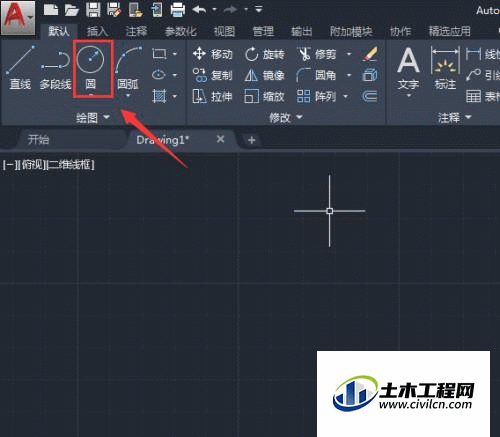Open from Web & Mobile icon
Image resolution: width=500 pixels, height=437 pixels.
(135, 9)
